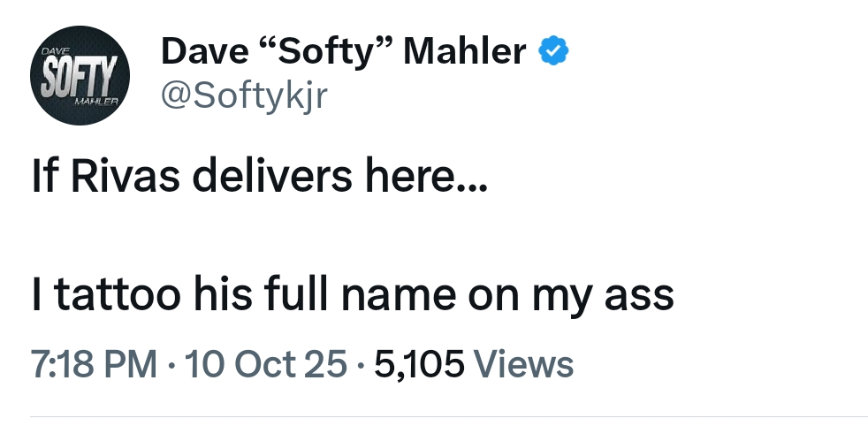Image resolution: width=868 pixels, height=426 pixels.
Task: Open Dave Softy Mahler's profile avatar
Action: click(x=80, y=75)
